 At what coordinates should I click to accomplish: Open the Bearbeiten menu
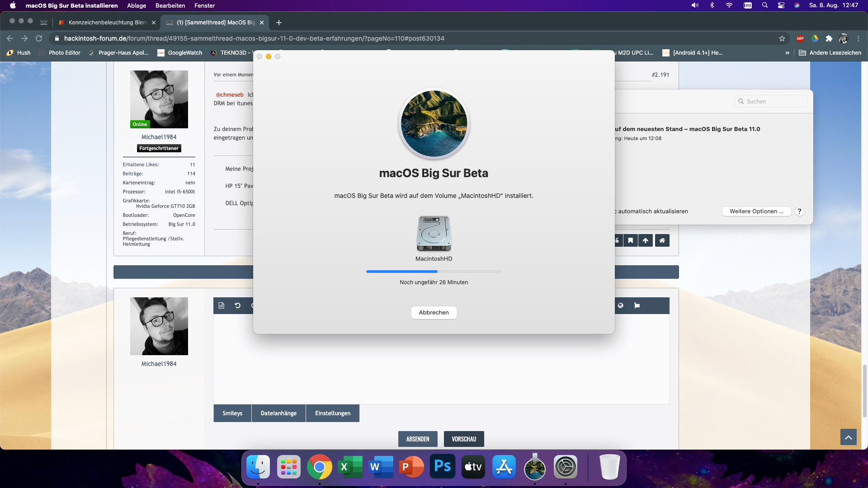170,5
